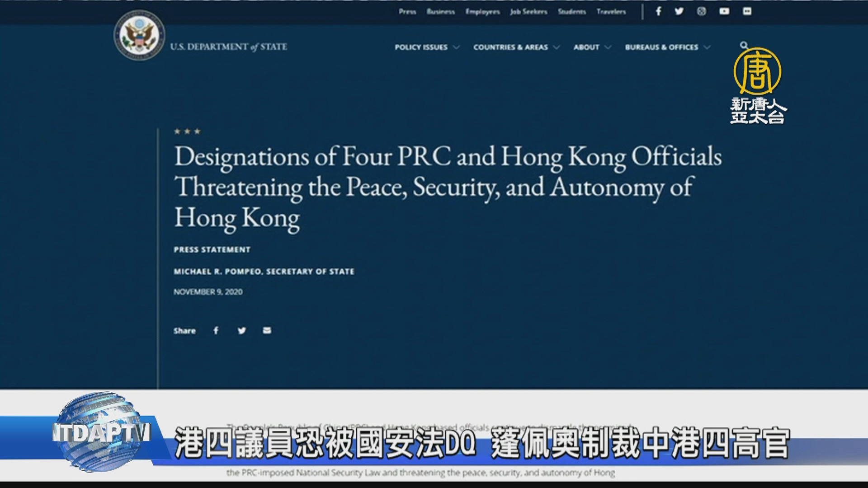Image resolution: width=868 pixels, height=488 pixels.
Task: Open the Flickr icon in top bar
Action: click(x=747, y=11)
